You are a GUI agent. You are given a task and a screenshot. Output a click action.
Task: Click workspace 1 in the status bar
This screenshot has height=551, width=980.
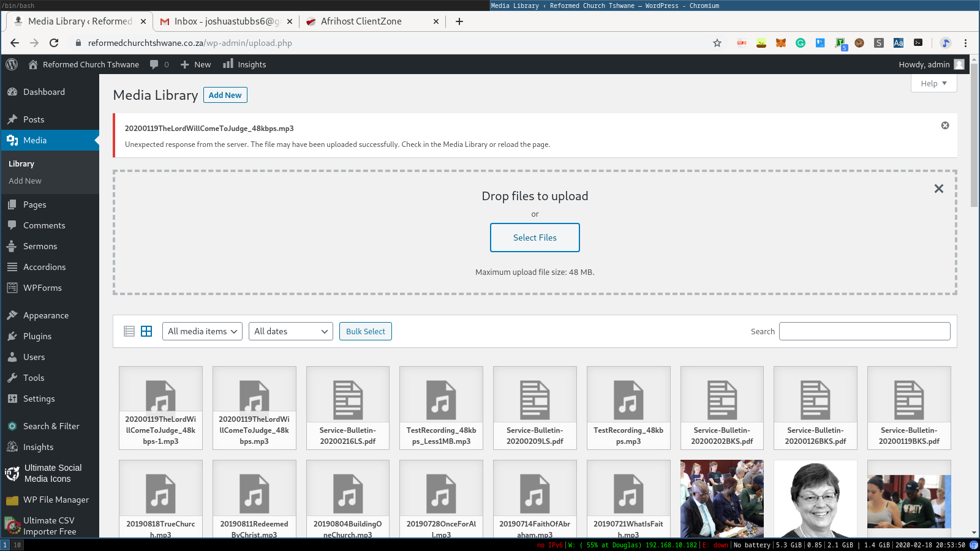5,545
